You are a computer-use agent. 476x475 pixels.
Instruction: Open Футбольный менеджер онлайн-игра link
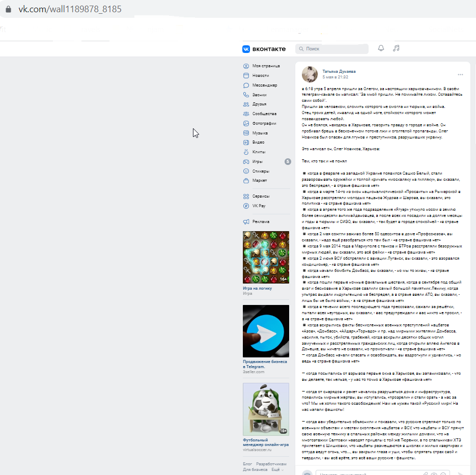[266, 442]
